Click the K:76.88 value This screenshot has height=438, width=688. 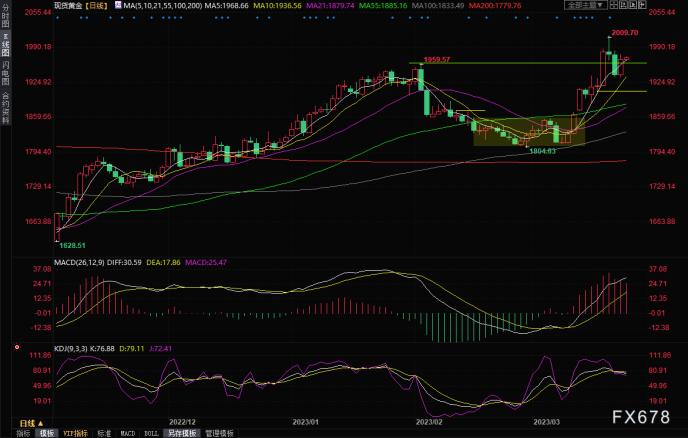tap(102, 348)
